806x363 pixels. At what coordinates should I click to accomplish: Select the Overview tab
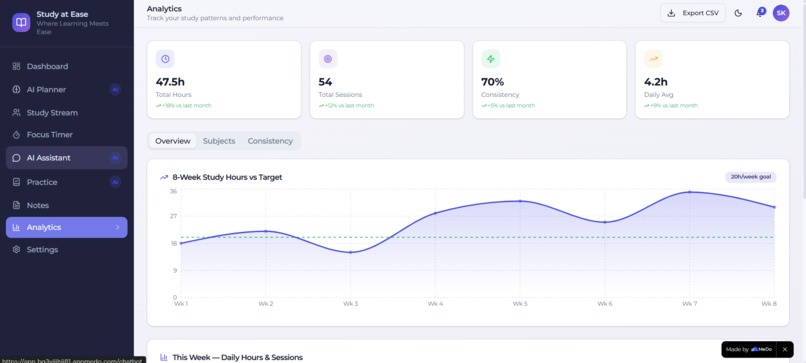(x=173, y=141)
